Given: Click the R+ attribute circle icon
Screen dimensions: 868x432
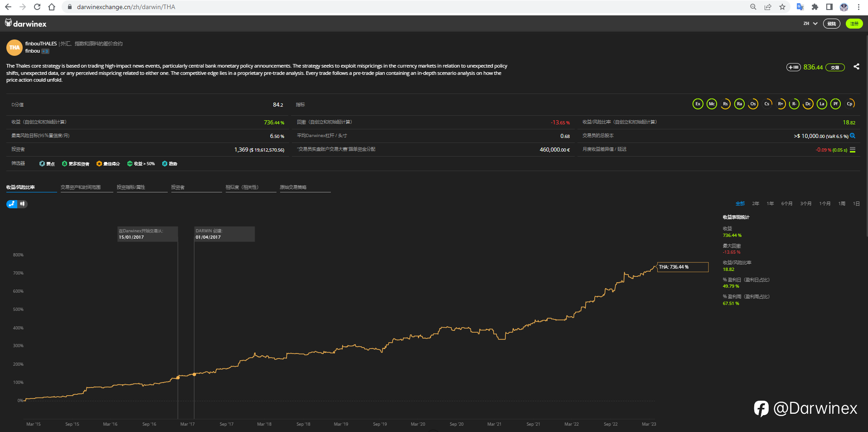Looking at the screenshot, I should 781,104.
